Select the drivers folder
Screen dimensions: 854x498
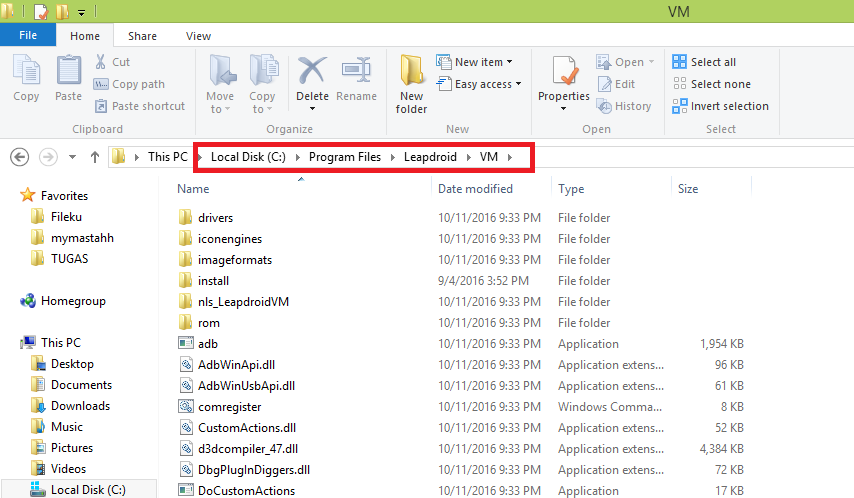pos(215,218)
